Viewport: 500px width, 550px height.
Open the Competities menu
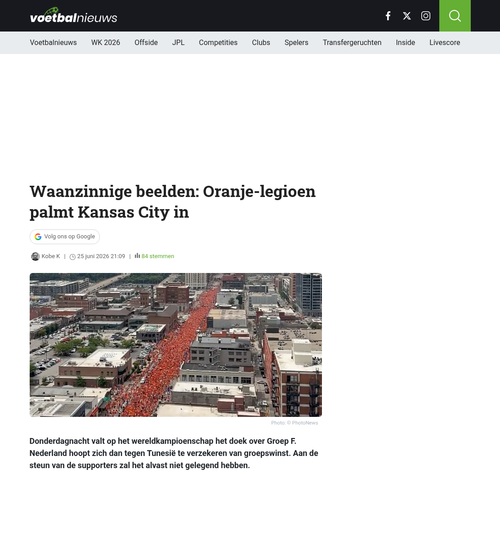pos(218,42)
